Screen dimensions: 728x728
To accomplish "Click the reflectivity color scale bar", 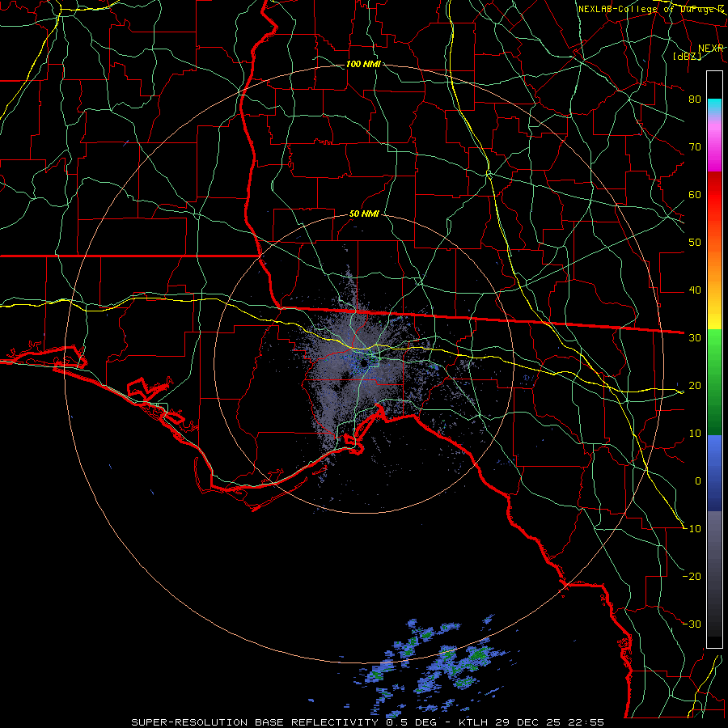I will [714, 359].
